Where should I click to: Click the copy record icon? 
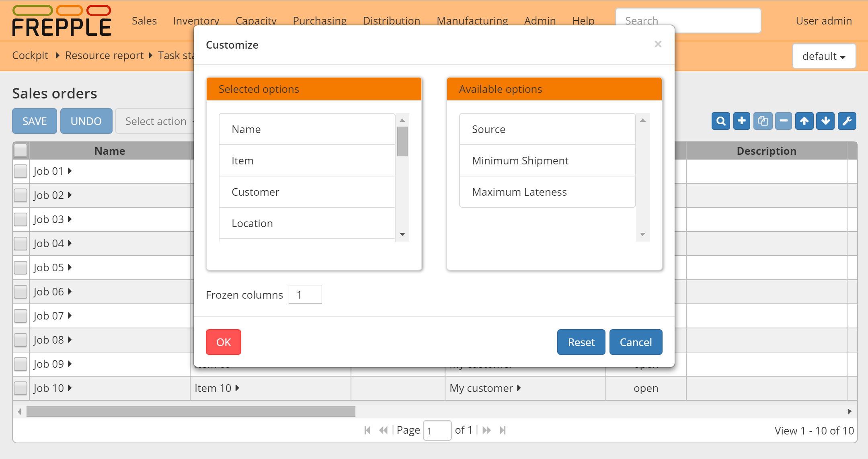pos(763,121)
